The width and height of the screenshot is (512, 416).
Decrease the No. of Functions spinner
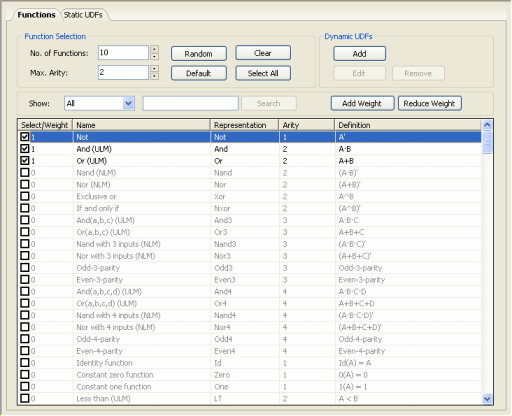154,56
